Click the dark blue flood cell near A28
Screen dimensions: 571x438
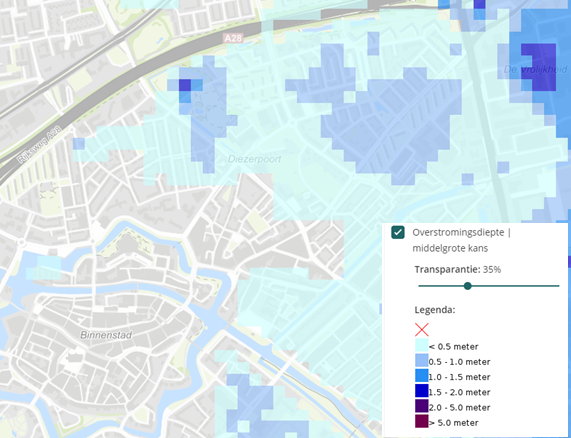click(x=185, y=85)
